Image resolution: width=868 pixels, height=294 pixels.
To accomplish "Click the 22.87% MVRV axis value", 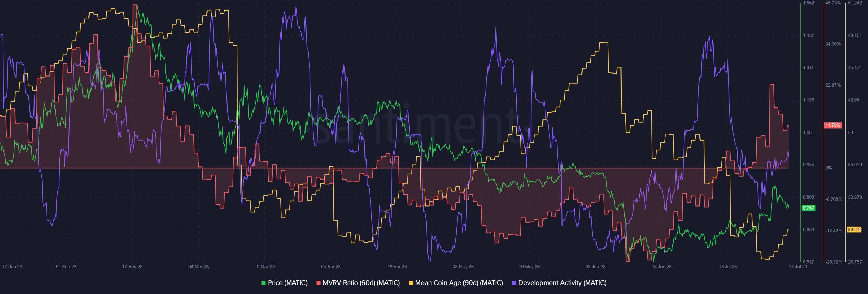I will [x=833, y=85].
